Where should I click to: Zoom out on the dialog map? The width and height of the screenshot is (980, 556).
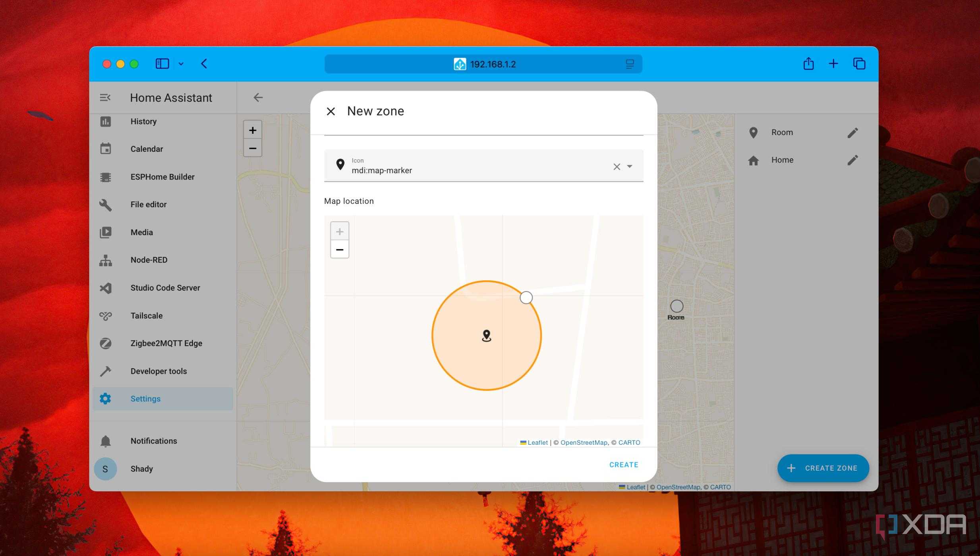point(340,250)
